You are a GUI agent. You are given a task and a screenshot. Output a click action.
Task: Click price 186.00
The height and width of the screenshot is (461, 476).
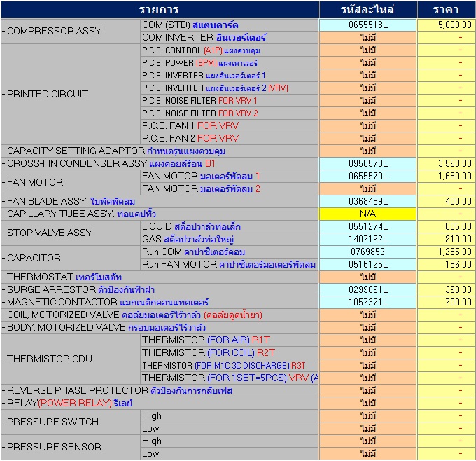[x=447, y=265]
